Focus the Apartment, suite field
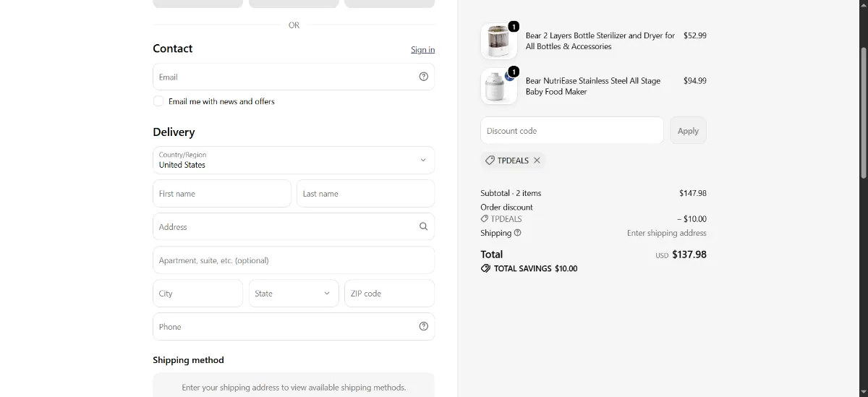The height and width of the screenshot is (397, 868). [294, 260]
